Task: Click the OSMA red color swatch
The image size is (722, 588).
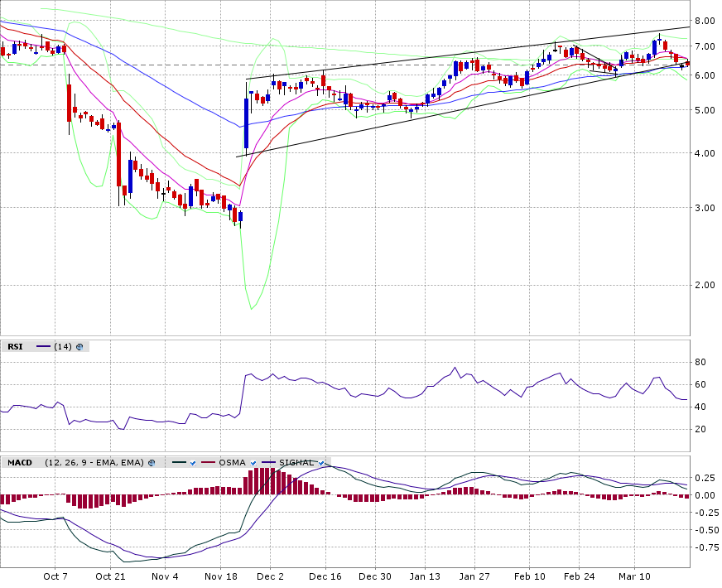Action: tap(209, 463)
